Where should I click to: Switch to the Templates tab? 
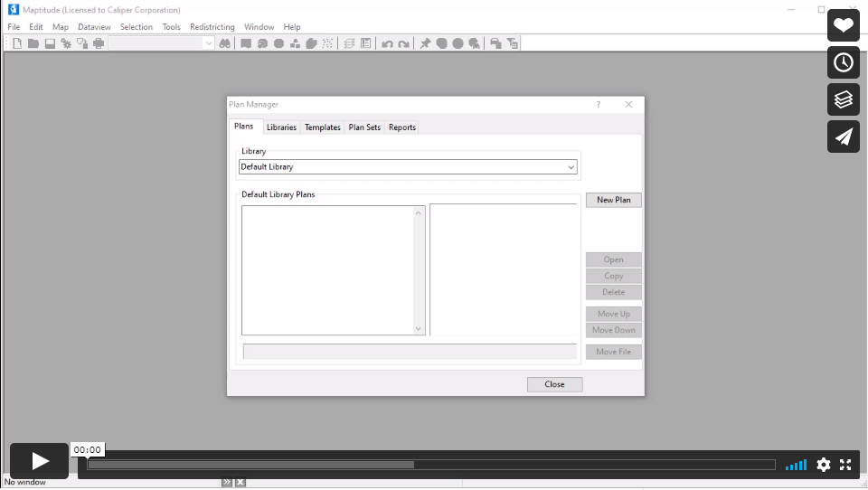click(322, 127)
